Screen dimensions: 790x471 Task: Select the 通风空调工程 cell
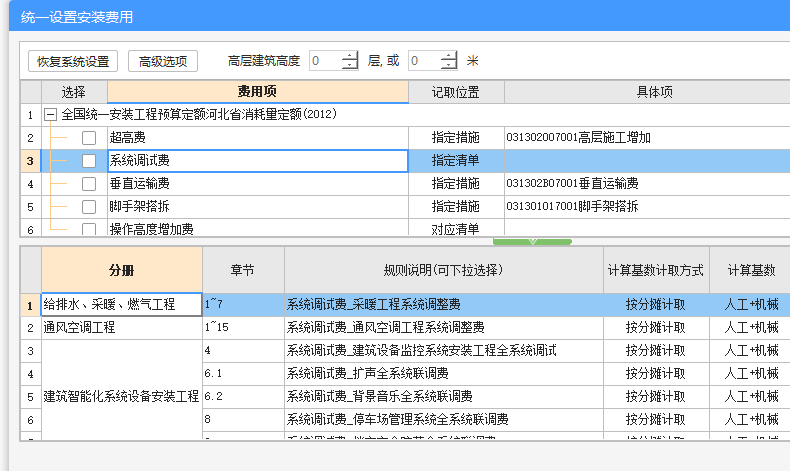point(122,328)
